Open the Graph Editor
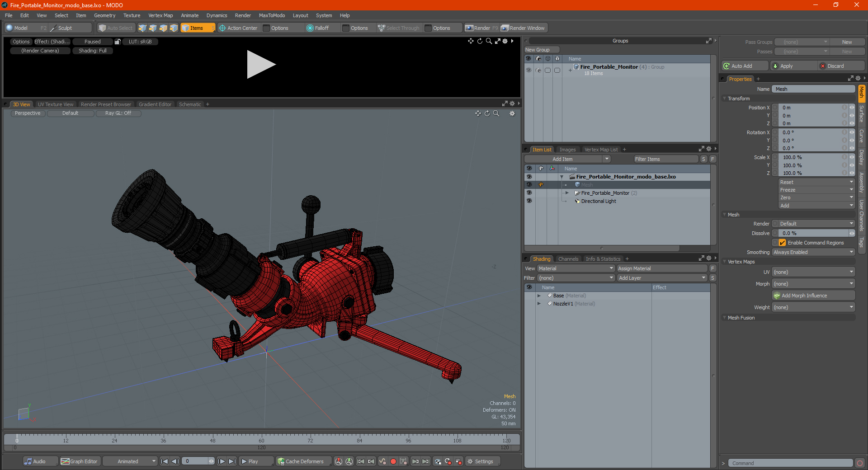 (x=80, y=461)
